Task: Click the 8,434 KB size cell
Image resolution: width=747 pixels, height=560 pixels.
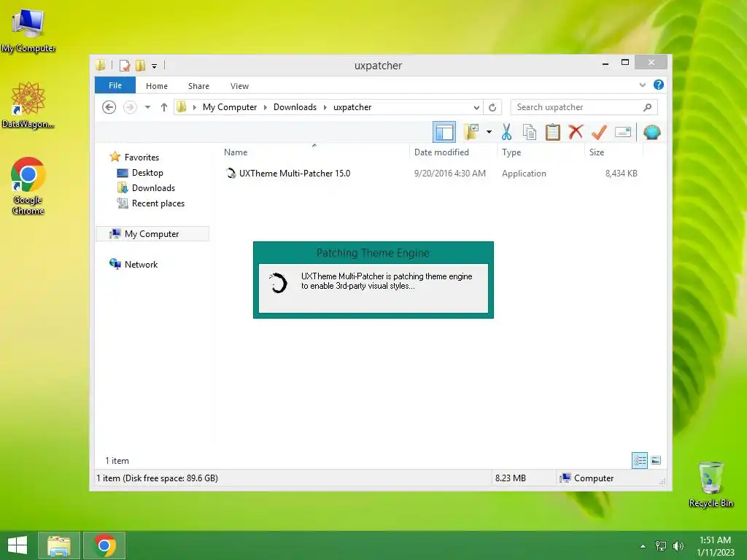Action: click(x=622, y=174)
